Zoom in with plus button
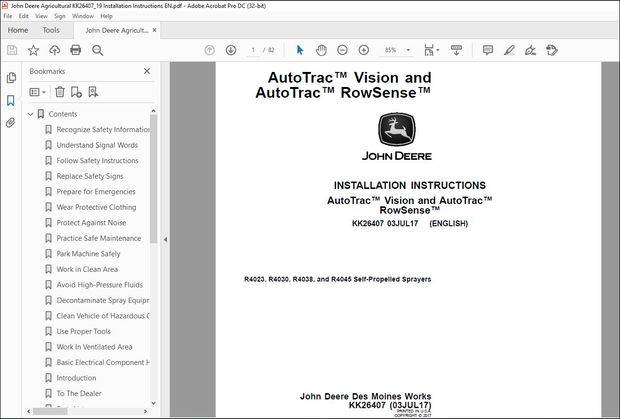 click(364, 50)
